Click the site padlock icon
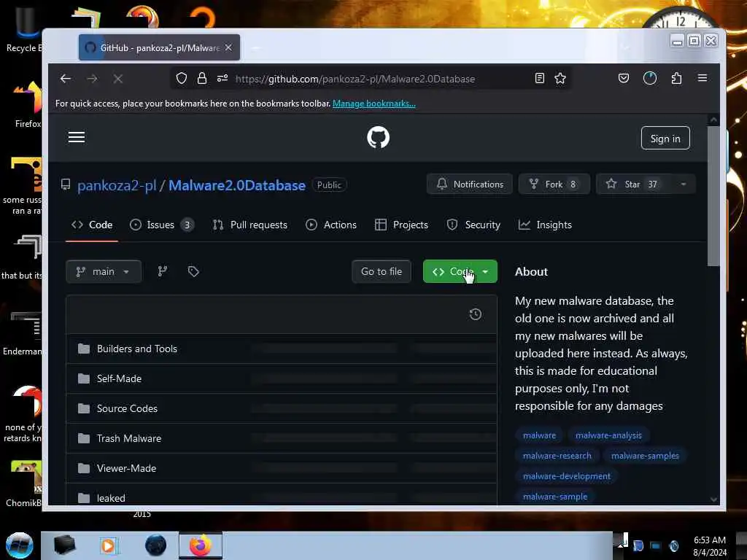Image resolution: width=747 pixels, height=560 pixels. [202, 79]
